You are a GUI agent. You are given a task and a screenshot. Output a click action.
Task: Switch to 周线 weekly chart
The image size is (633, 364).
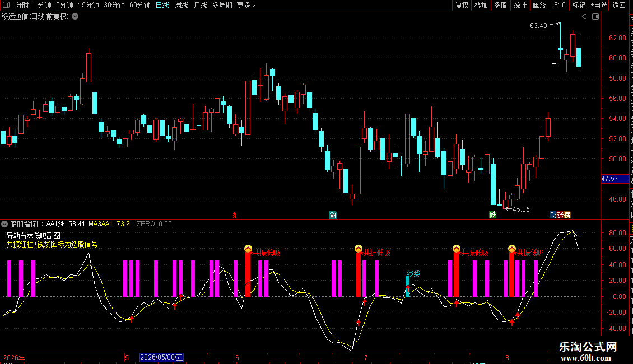[x=181, y=5]
